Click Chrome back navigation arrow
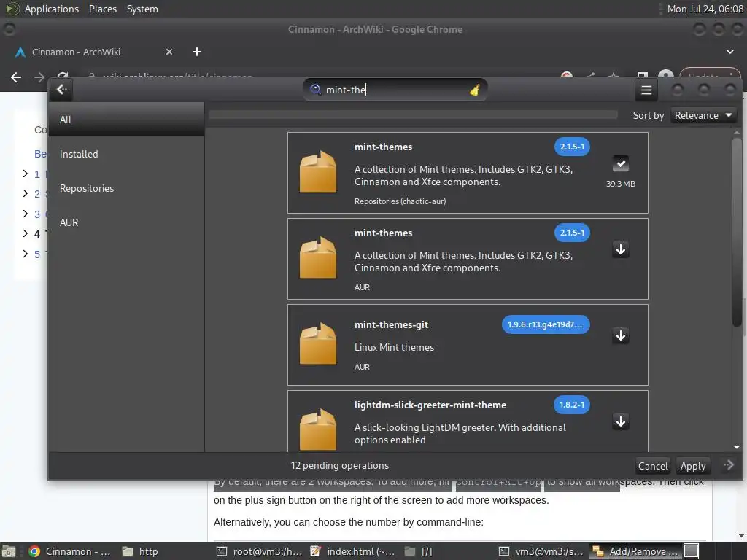Image resolution: width=747 pixels, height=560 pixels. (16, 77)
